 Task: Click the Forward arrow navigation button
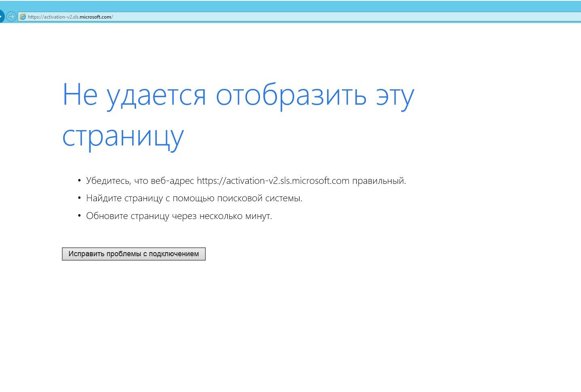click(x=11, y=17)
